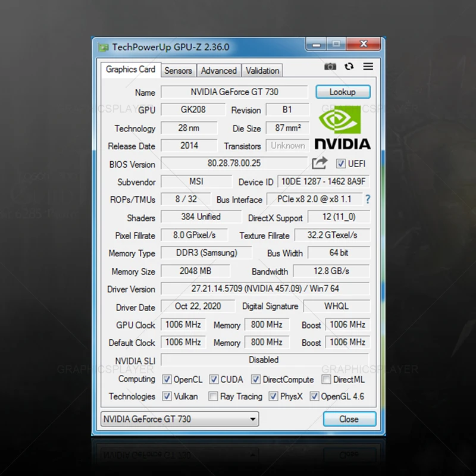Click the GPU-Z title bar app icon

click(103, 48)
